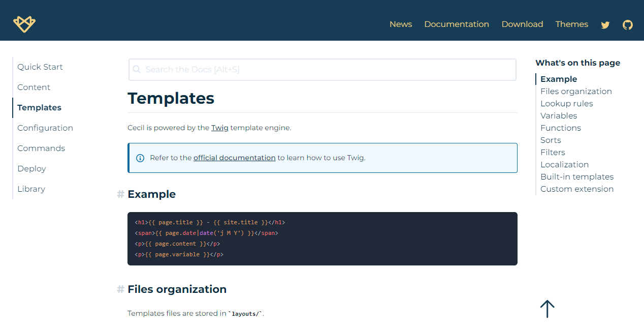
Task: Jump to Variables on this page
Action: click(558, 115)
